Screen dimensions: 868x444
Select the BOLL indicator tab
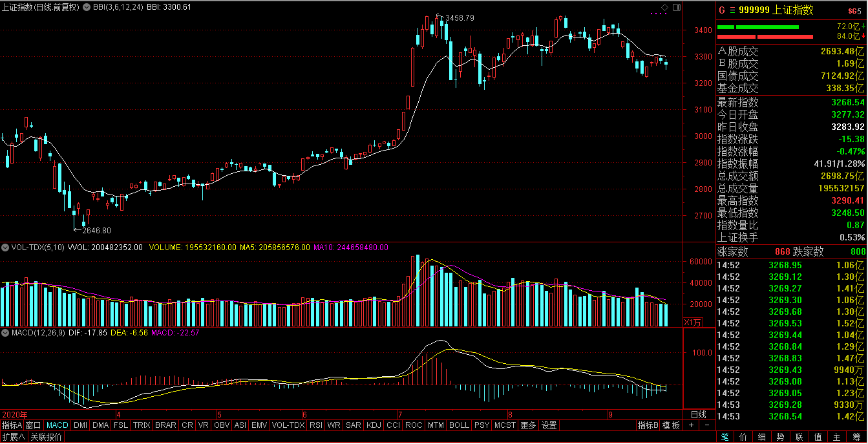tap(458, 425)
